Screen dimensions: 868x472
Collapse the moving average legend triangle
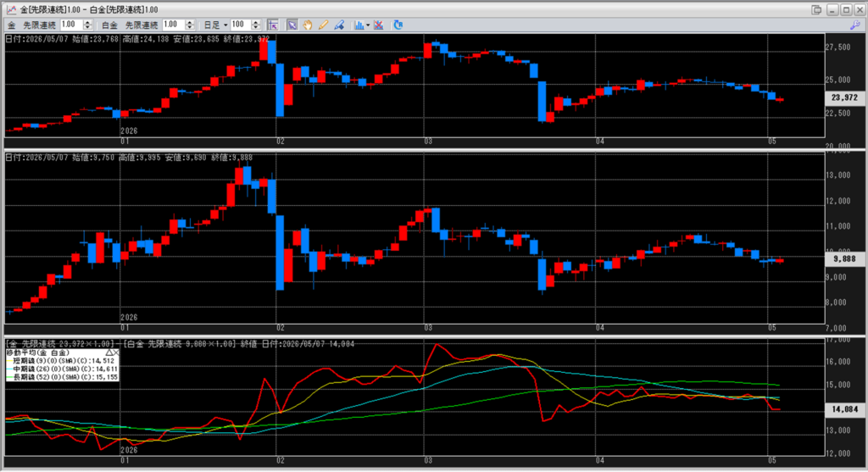coord(109,353)
